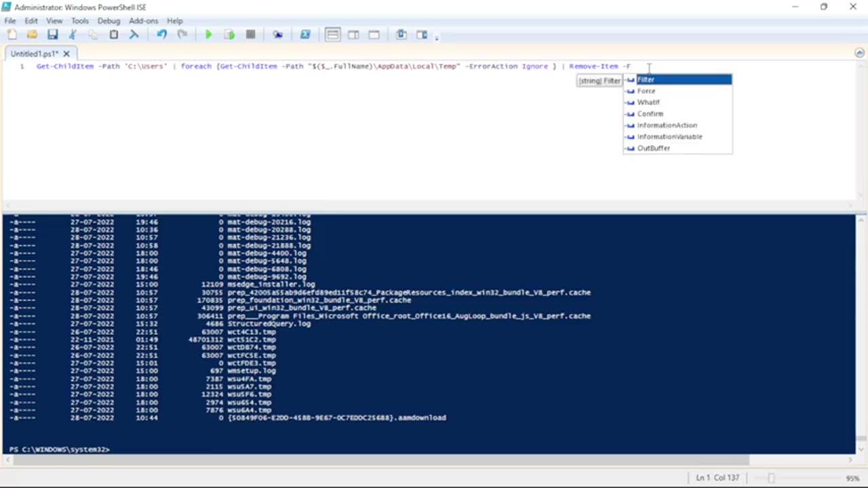The height and width of the screenshot is (488, 868).
Task: Click the mat-debug-20216.log entry
Action: click(269, 222)
